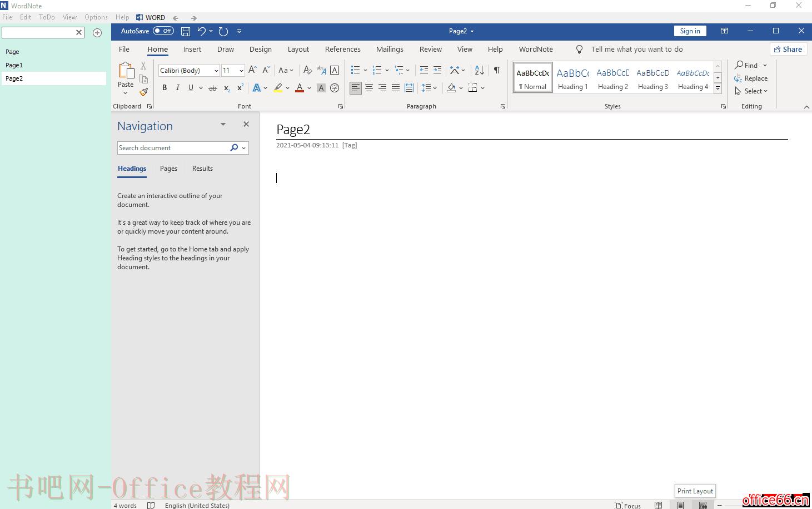The width and height of the screenshot is (812, 509).
Task: Click Replace in Editing group
Action: tap(751, 78)
